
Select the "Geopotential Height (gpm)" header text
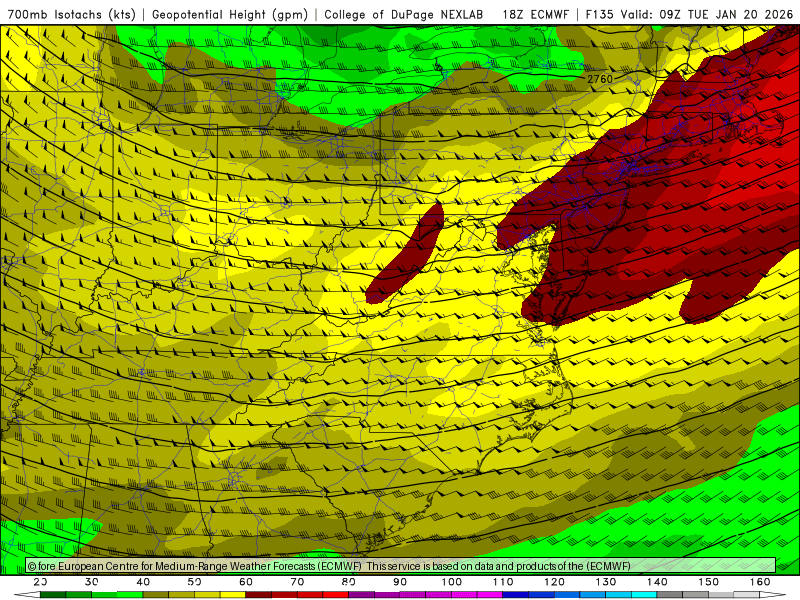230,15
